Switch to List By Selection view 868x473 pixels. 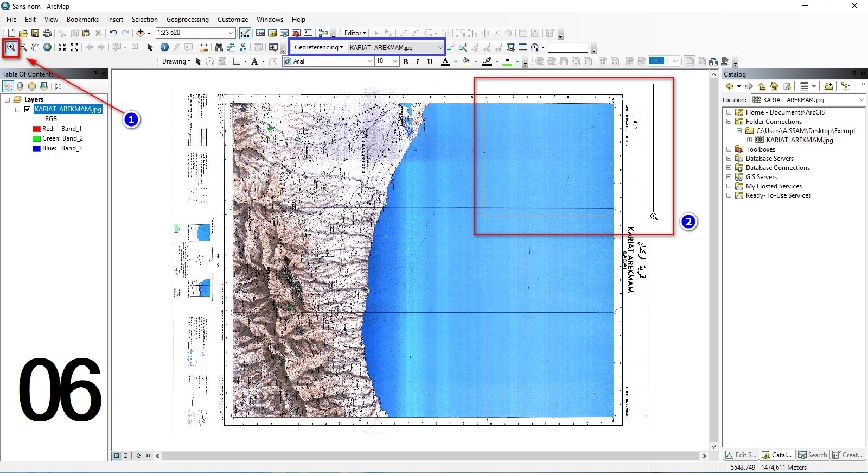(44, 86)
